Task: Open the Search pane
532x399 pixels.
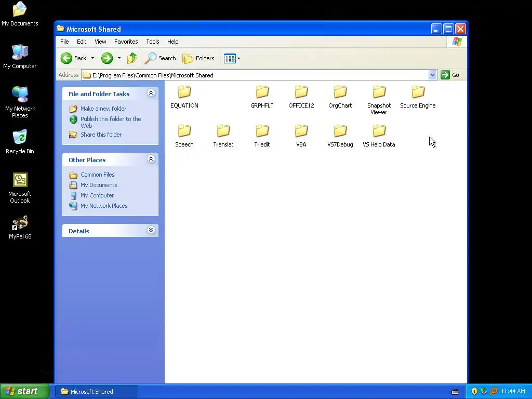Action: coord(160,58)
